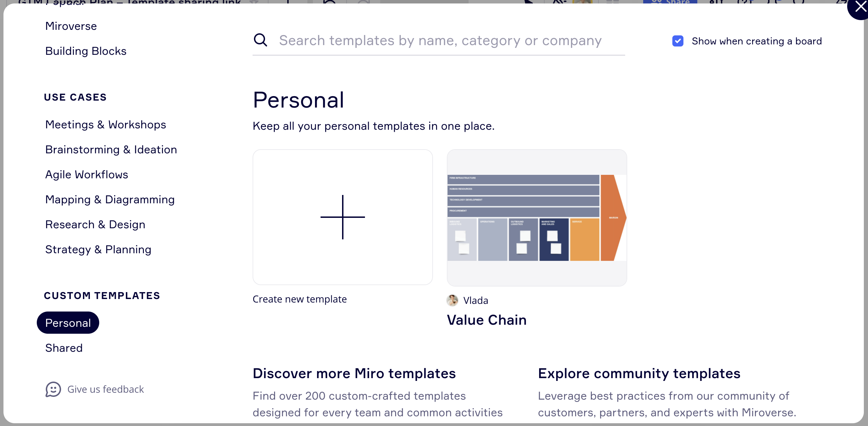The image size is (868, 426).
Task: Open the Meetings & Workshops category
Action: click(x=105, y=124)
